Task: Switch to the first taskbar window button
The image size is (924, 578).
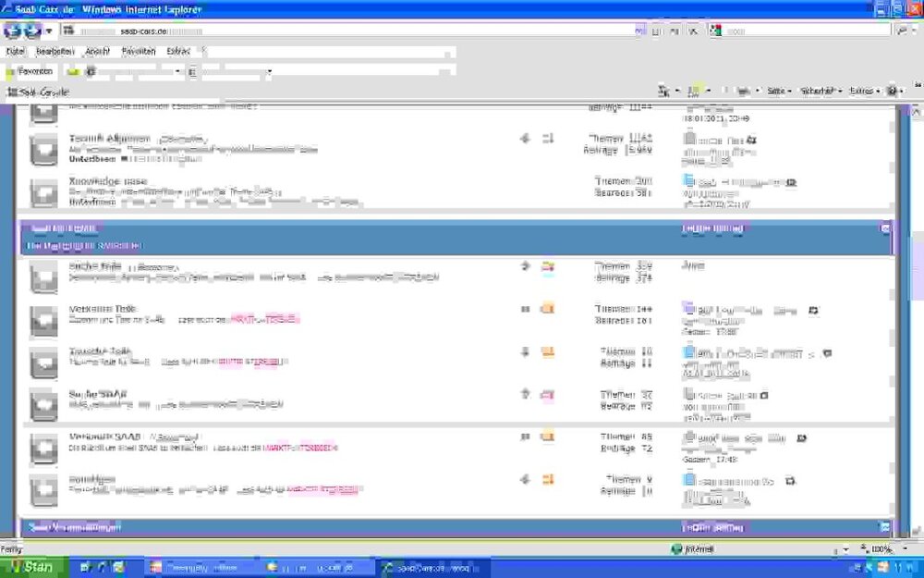Action: click(201, 568)
